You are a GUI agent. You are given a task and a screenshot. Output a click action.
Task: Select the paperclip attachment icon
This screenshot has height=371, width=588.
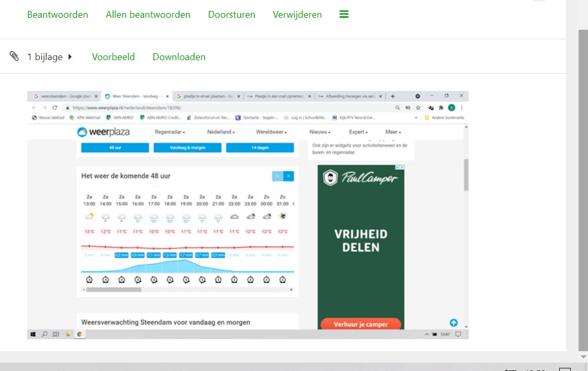15,56
